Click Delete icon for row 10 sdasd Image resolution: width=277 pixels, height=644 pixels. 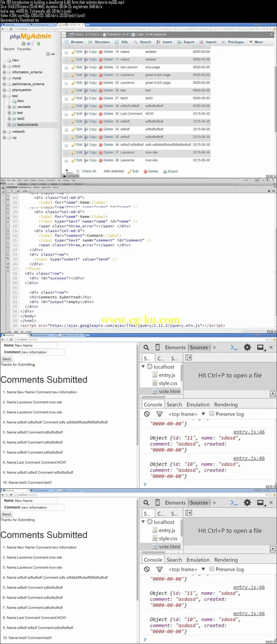click(101, 52)
